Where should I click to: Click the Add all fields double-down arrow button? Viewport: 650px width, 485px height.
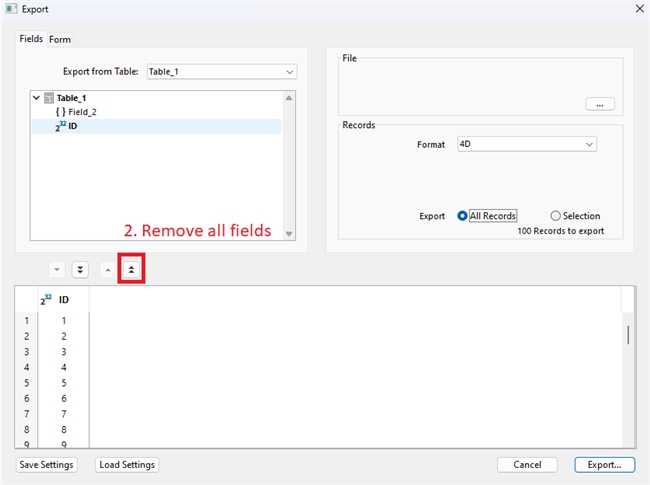click(80, 270)
